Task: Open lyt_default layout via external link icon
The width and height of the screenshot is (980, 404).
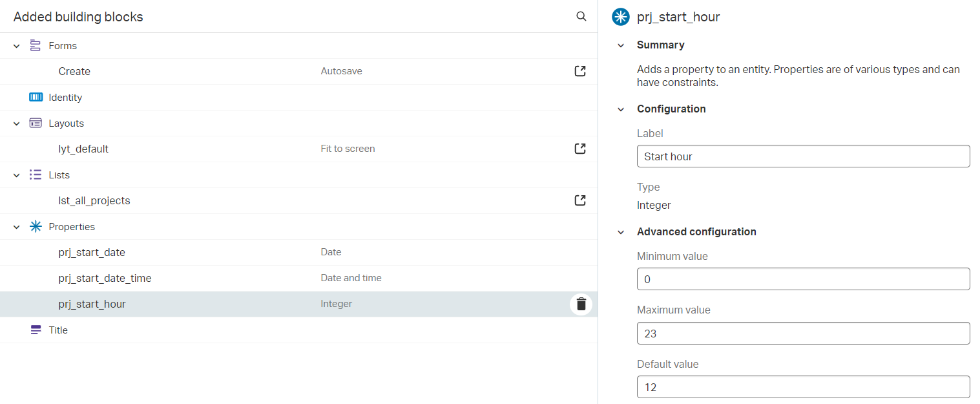Action: click(x=580, y=149)
